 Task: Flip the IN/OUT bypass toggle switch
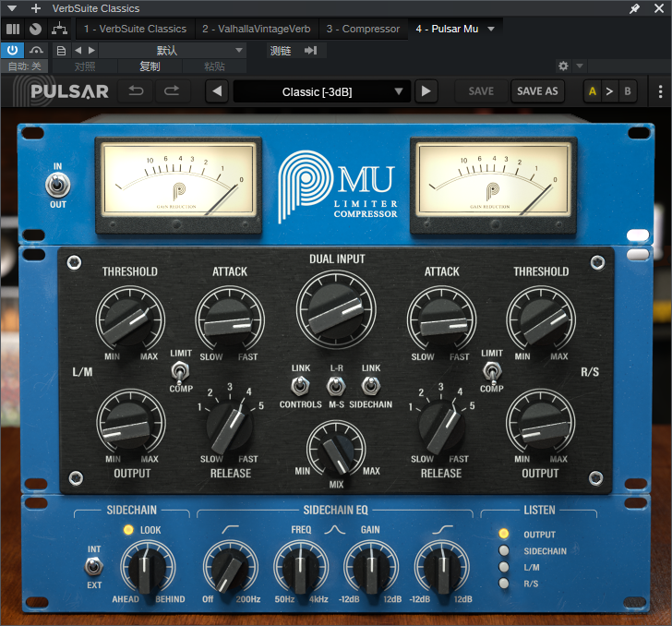click(58, 186)
